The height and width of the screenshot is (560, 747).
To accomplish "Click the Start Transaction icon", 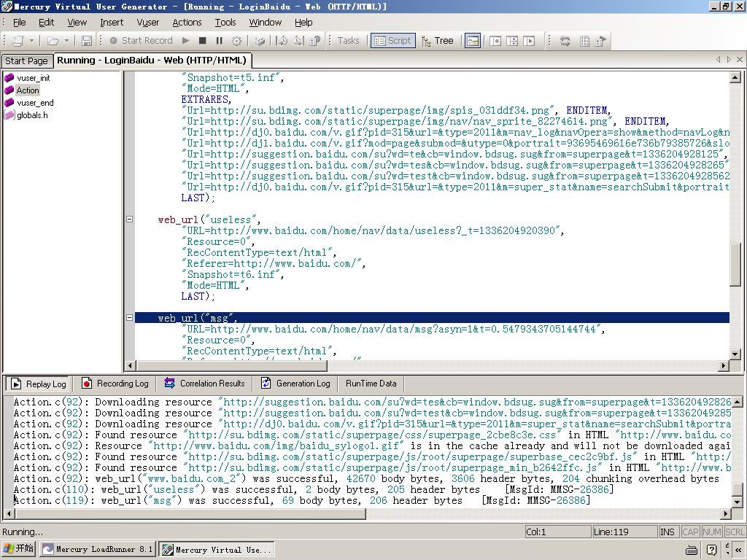I will tap(282, 41).
